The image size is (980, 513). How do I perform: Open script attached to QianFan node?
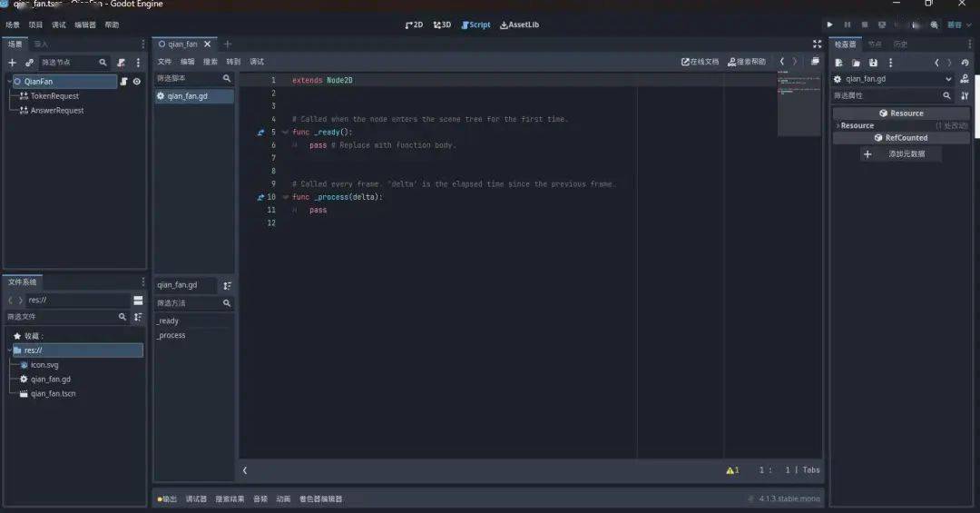(123, 82)
